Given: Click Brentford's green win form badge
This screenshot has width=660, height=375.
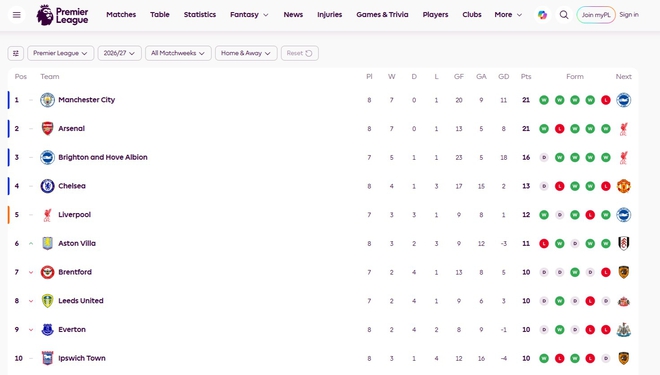Looking at the screenshot, I should 575,272.
